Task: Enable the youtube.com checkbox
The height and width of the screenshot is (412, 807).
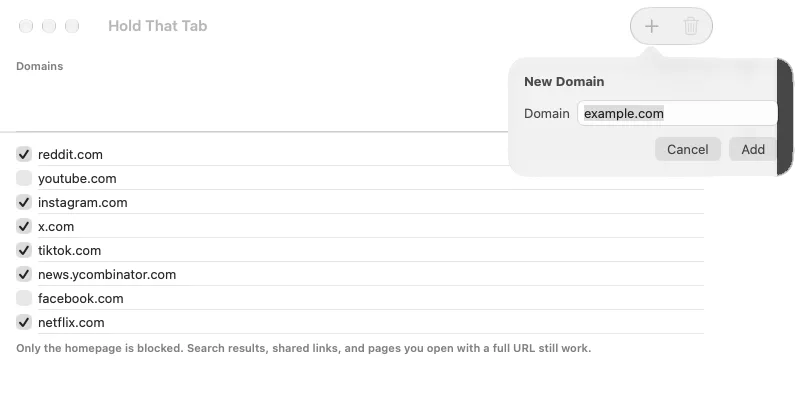Action: coord(24,178)
